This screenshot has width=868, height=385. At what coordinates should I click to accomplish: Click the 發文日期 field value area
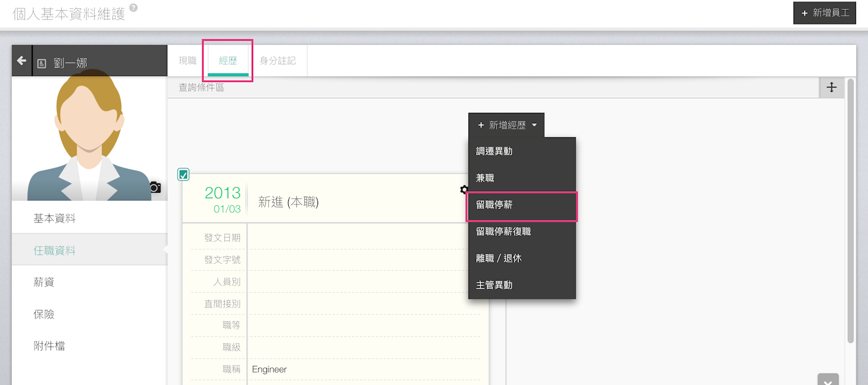(x=364, y=238)
